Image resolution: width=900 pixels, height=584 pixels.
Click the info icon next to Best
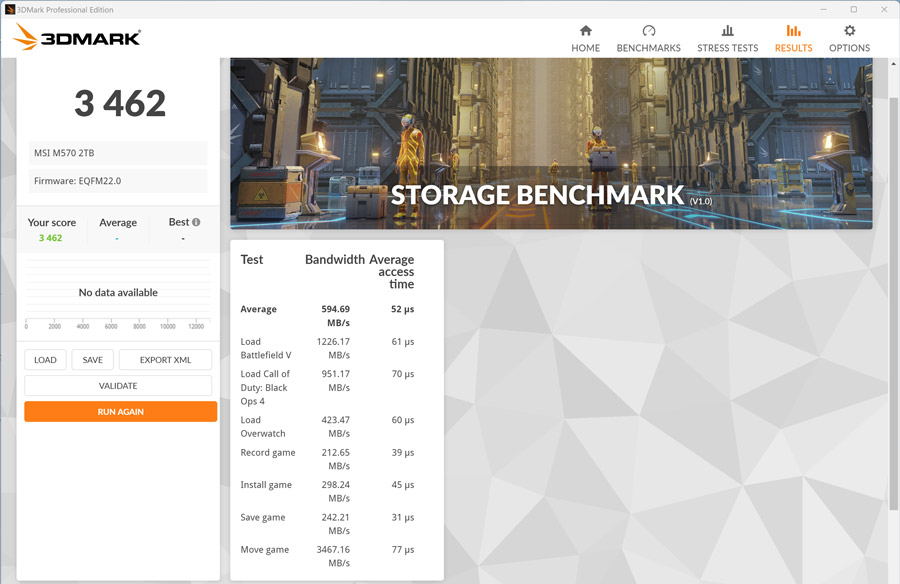(196, 222)
